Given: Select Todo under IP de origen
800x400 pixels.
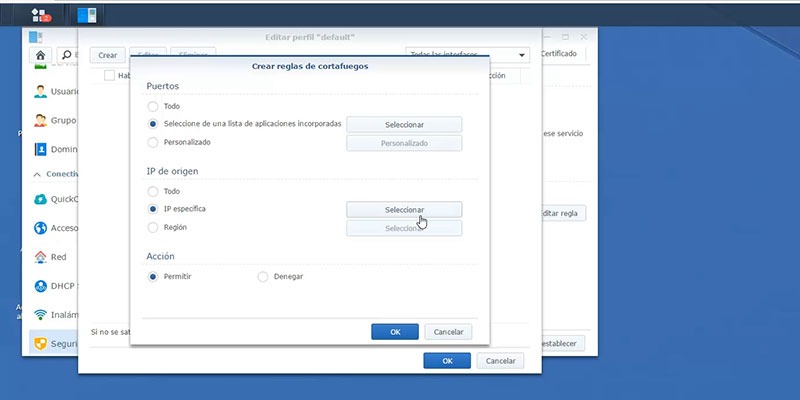Looking at the screenshot, I should [x=153, y=191].
